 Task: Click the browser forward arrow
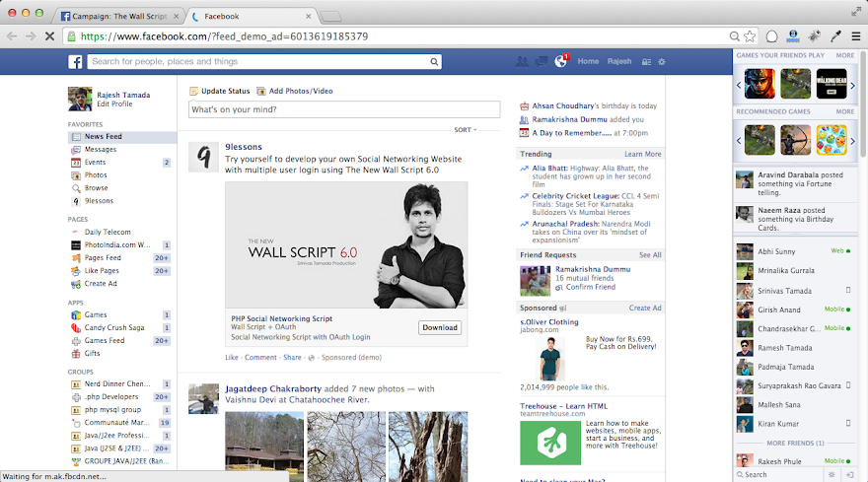pos(31,36)
